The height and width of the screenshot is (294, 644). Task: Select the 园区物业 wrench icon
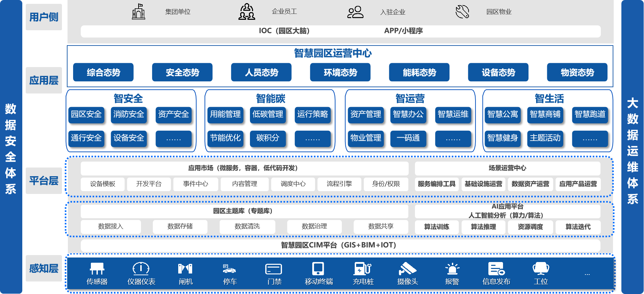tap(462, 12)
